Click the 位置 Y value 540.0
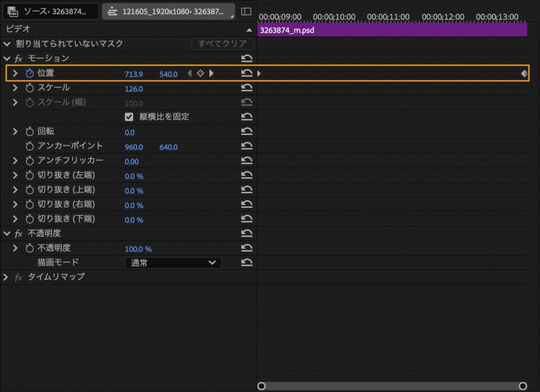540x392 pixels. click(x=168, y=74)
